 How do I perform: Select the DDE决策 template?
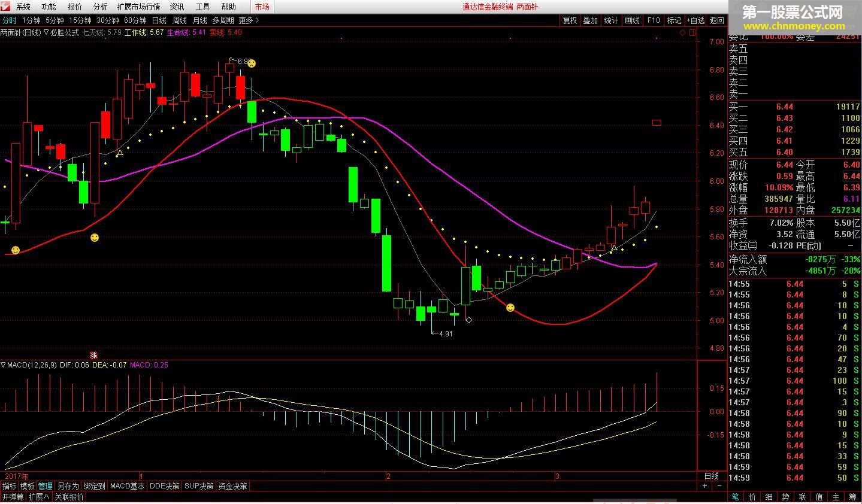164,486
